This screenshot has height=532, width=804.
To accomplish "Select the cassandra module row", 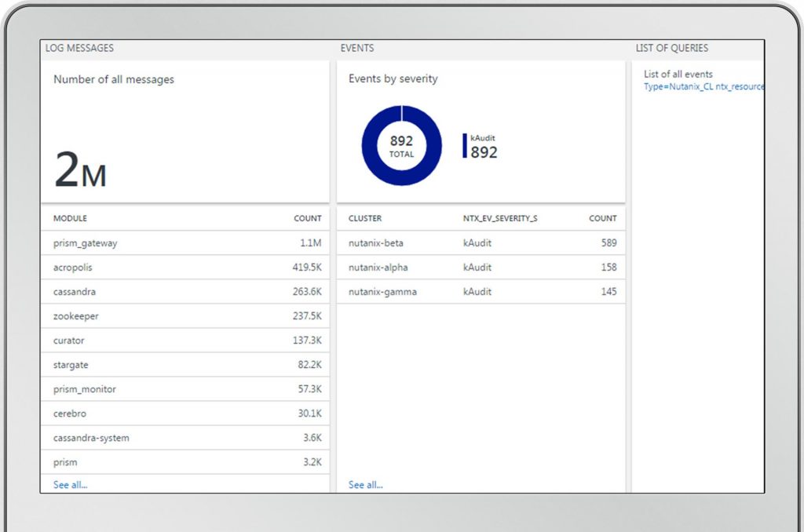I will [185, 292].
